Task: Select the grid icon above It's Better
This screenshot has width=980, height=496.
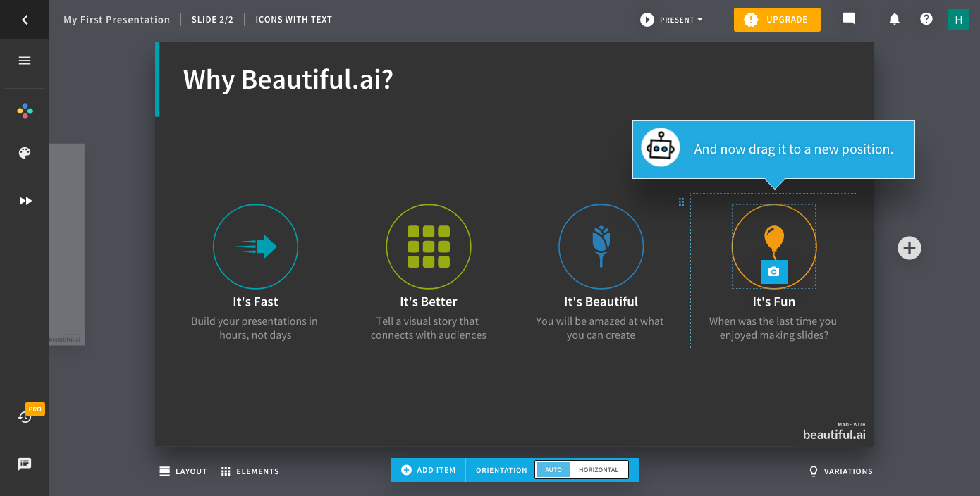Action: (x=429, y=247)
